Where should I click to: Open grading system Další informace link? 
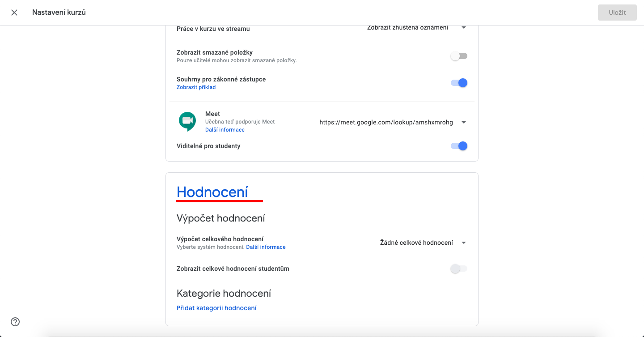pyautogui.click(x=266, y=247)
